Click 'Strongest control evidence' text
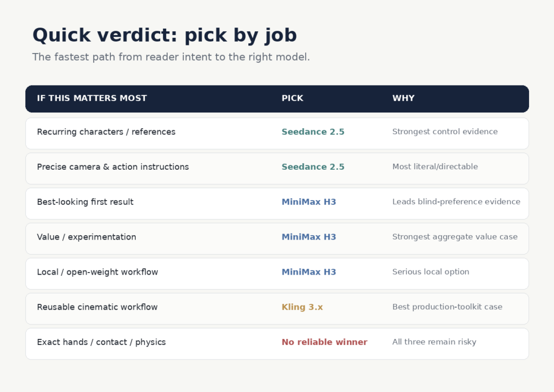 click(x=445, y=131)
